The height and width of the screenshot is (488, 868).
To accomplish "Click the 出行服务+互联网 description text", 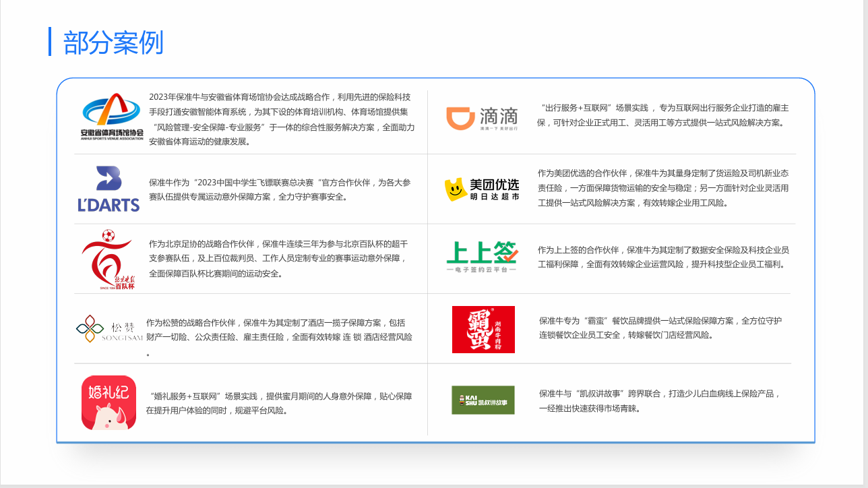I will click(663, 115).
